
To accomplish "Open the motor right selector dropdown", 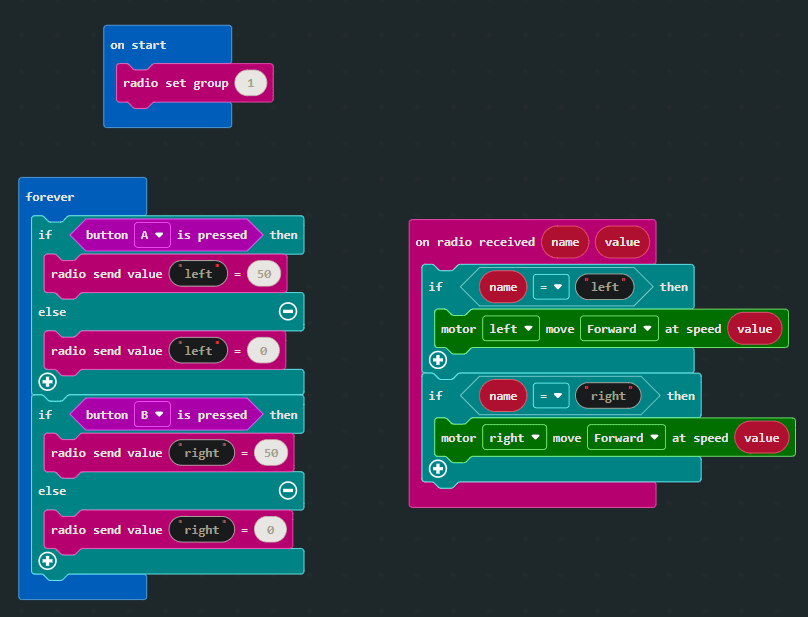I will click(x=515, y=437).
